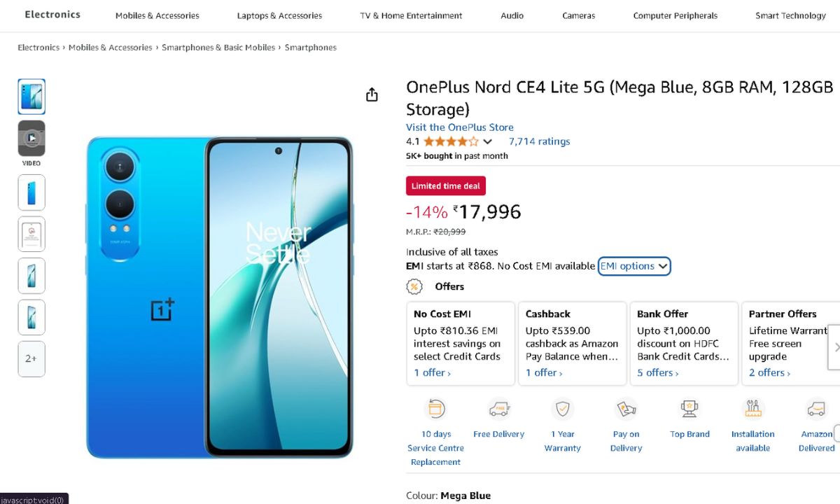This screenshot has height=504, width=840.
Task: Show more images with 2+ thumbnail
Action: pyautogui.click(x=31, y=358)
